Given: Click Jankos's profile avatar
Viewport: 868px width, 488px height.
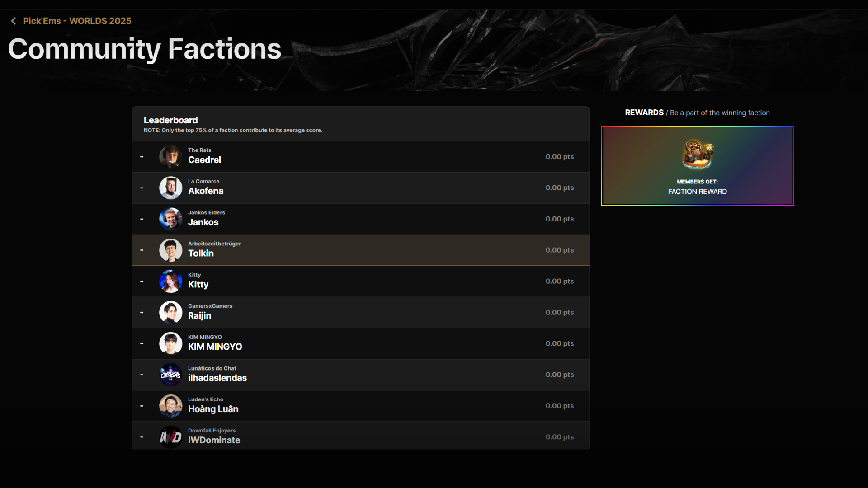Looking at the screenshot, I should click(x=170, y=219).
